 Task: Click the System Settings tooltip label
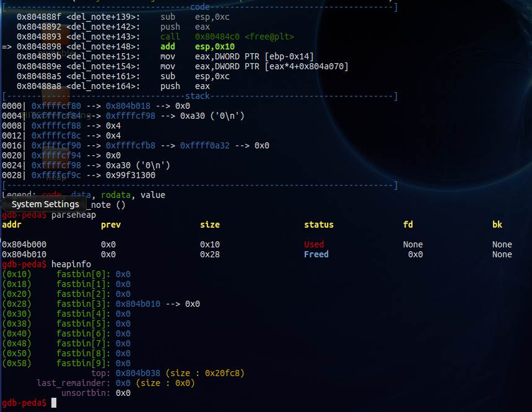tap(45, 204)
